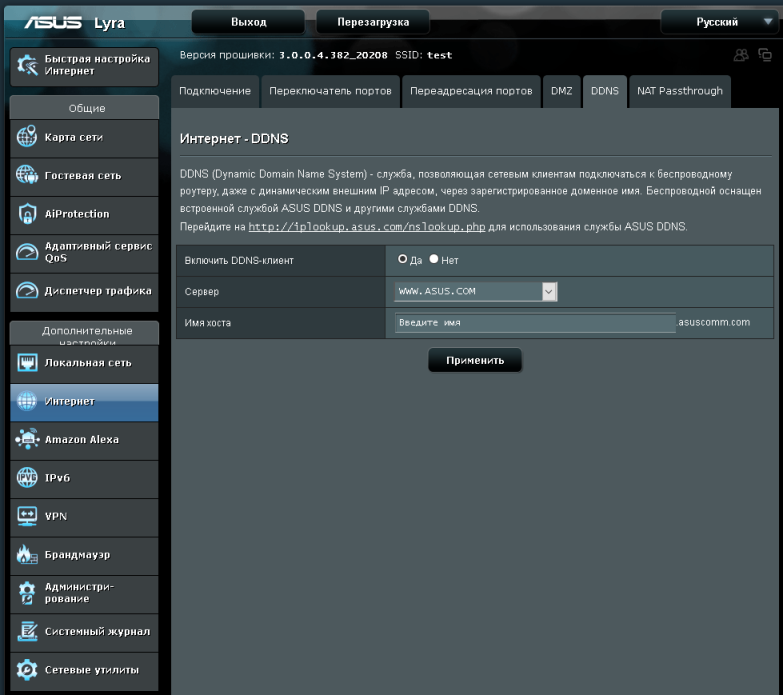This screenshot has width=783, height=695.
Task: Click the Local Network (LAN) port icon
Action: point(27,362)
